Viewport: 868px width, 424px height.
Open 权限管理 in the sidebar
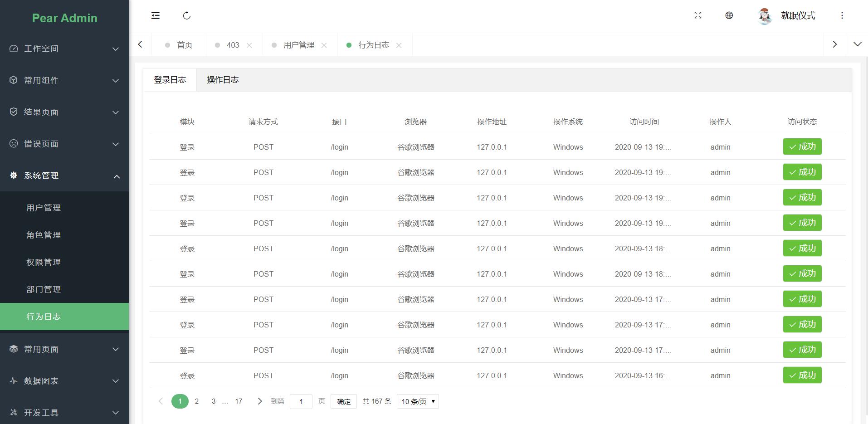click(x=64, y=262)
